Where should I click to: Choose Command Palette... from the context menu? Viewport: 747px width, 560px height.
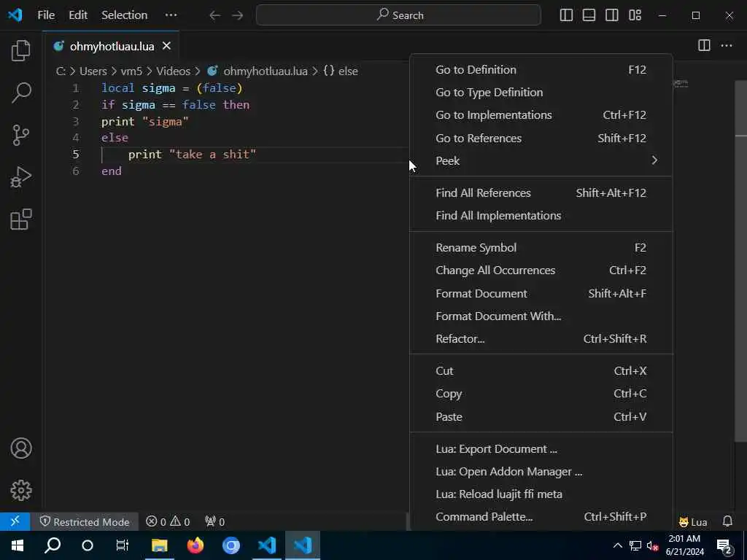541,517
